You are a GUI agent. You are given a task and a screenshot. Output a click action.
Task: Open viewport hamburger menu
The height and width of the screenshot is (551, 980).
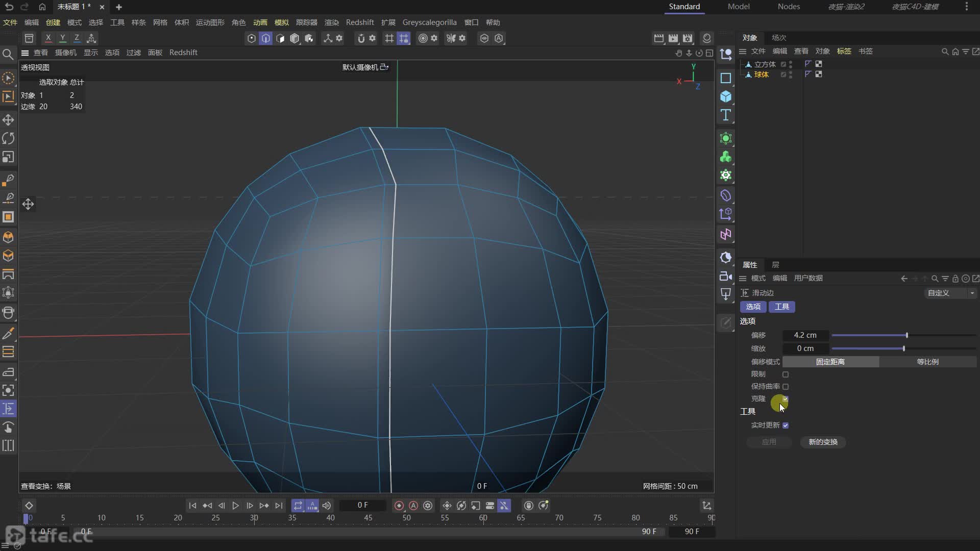pyautogui.click(x=24, y=53)
